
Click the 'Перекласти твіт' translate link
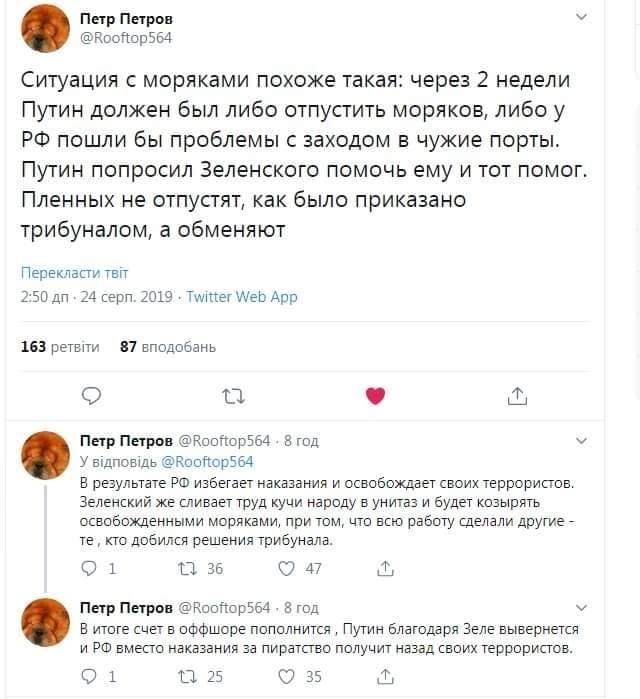(x=74, y=273)
